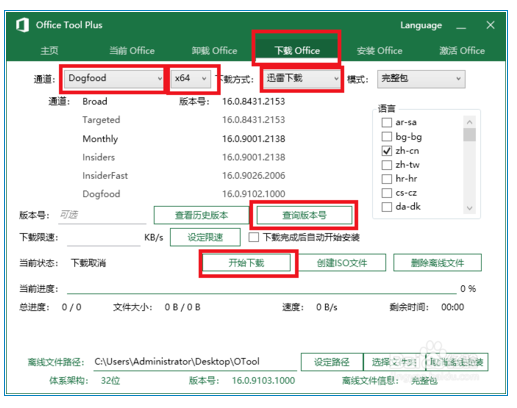Click the offline path field C:\Users\Administrator\Desktop\OTool

point(195,362)
